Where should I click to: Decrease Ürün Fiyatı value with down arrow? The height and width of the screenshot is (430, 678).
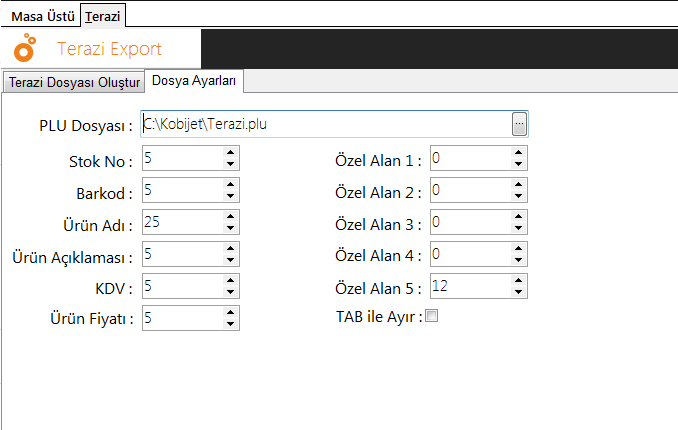(x=230, y=324)
